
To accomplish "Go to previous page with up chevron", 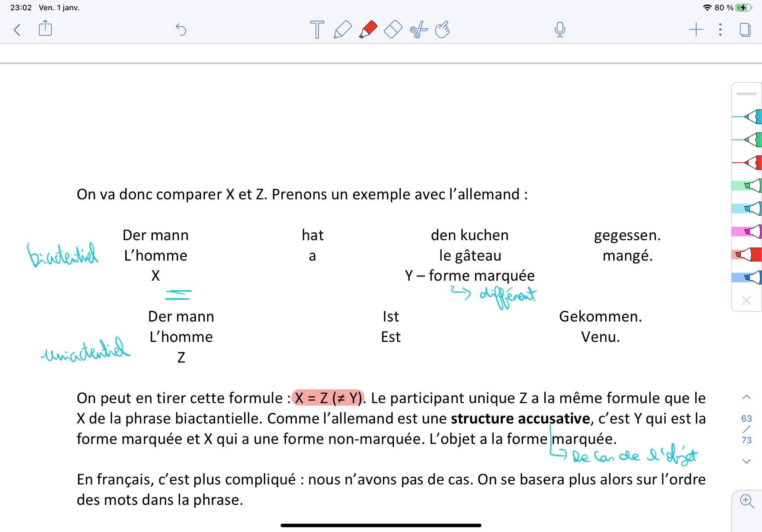I will (746, 397).
